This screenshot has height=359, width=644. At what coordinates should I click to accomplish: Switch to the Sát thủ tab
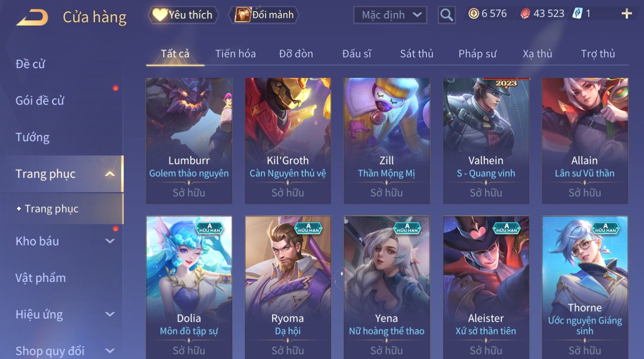click(x=417, y=53)
